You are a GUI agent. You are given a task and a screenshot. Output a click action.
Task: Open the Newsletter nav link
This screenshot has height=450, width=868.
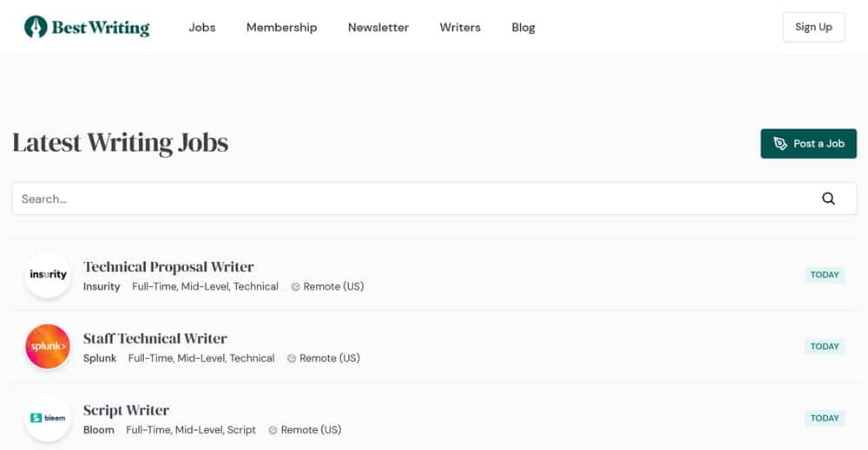pos(378,27)
